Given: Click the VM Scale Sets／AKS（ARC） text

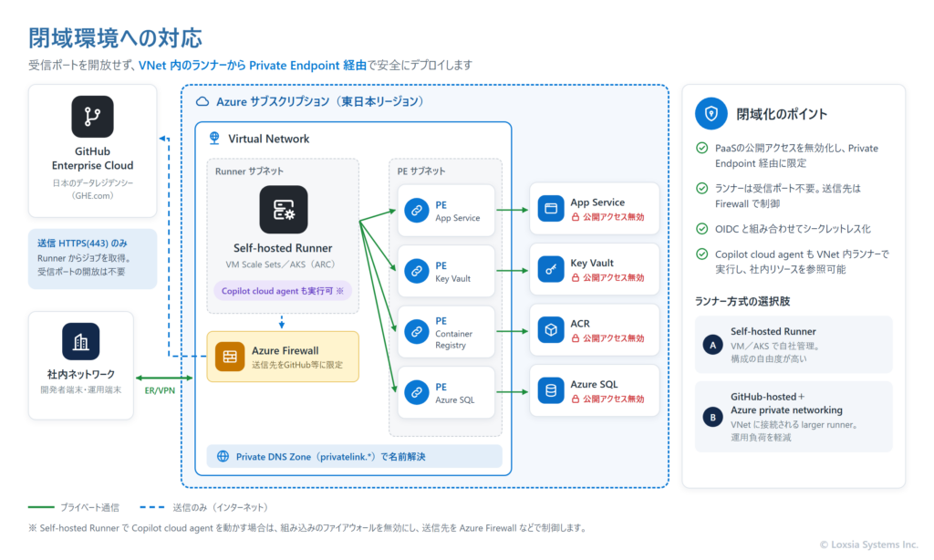Looking at the screenshot, I should pyautogui.click(x=281, y=264).
